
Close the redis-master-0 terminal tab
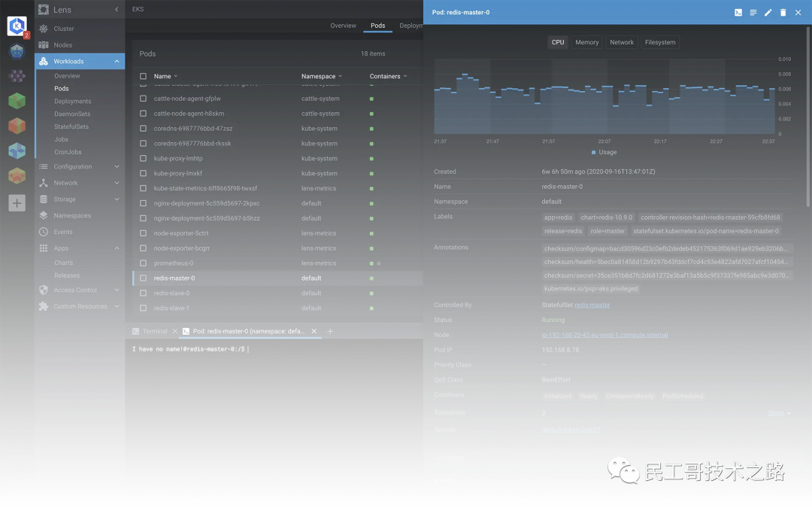click(x=314, y=331)
